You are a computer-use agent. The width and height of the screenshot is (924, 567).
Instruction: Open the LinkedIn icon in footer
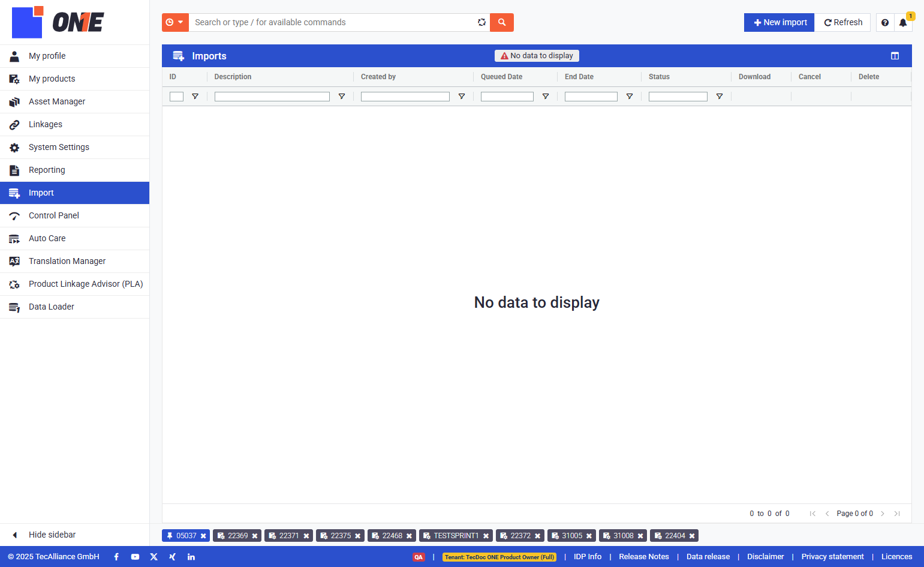(191, 557)
